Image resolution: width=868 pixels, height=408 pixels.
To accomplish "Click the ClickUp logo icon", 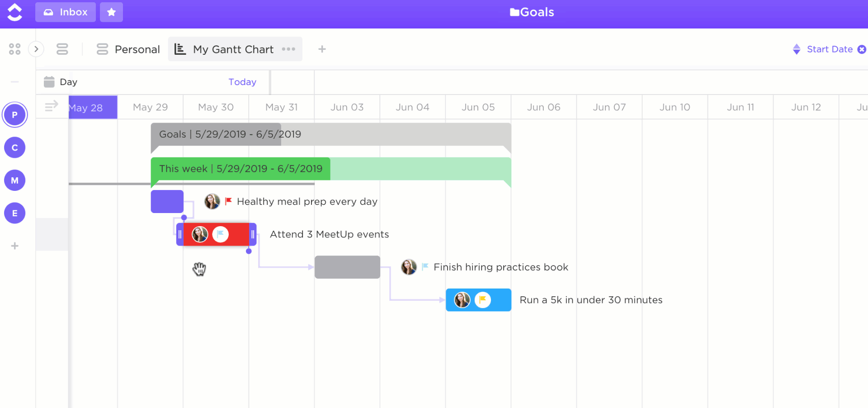I will point(15,12).
